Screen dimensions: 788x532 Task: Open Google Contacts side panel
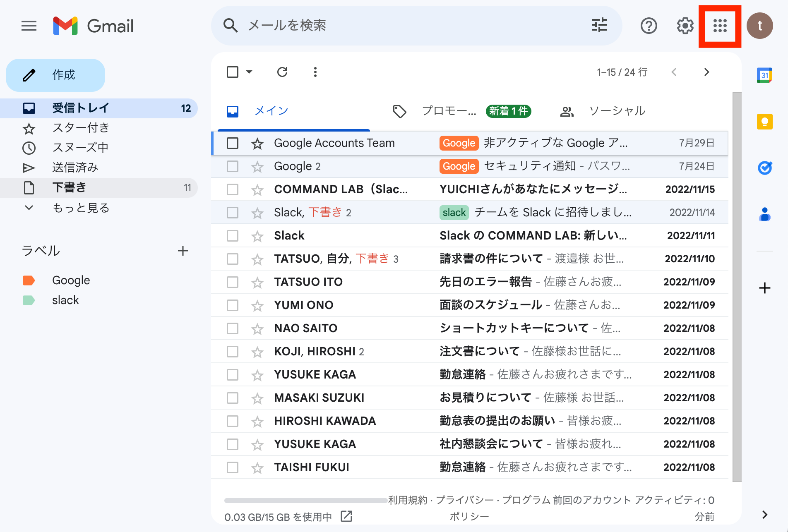765,214
